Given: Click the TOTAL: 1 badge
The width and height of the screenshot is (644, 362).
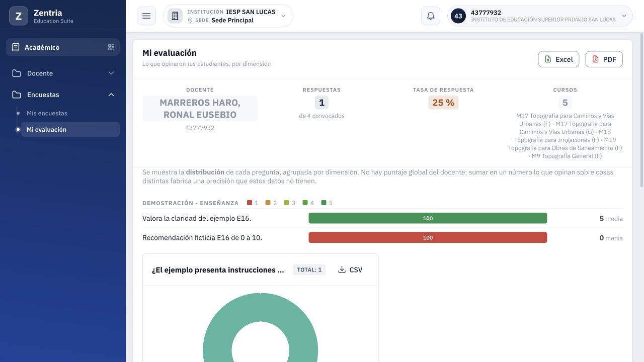Looking at the screenshot, I should pyautogui.click(x=309, y=270).
